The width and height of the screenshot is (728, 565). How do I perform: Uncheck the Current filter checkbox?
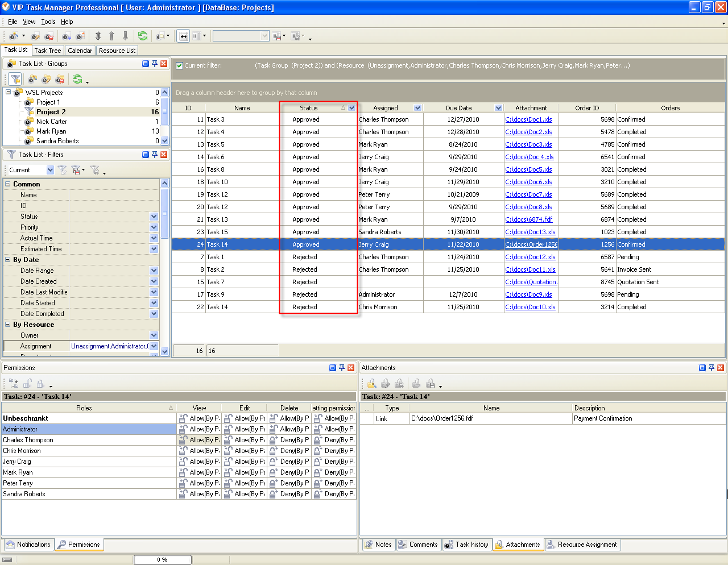point(179,65)
